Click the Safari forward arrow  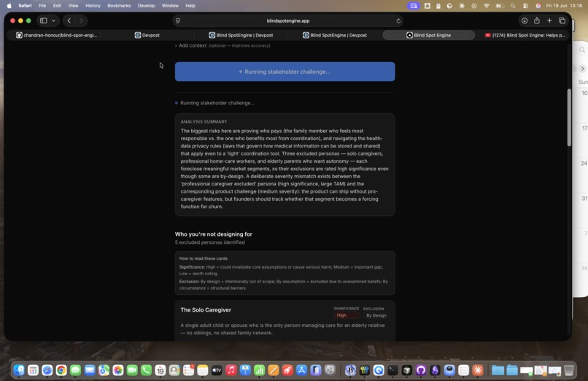pyautogui.click(x=81, y=20)
